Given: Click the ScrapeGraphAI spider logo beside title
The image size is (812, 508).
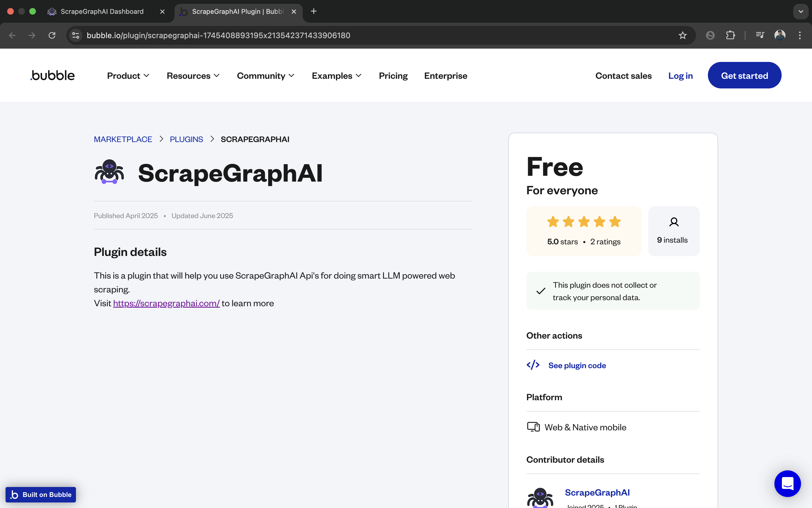Looking at the screenshot, I should pos(109,172).
